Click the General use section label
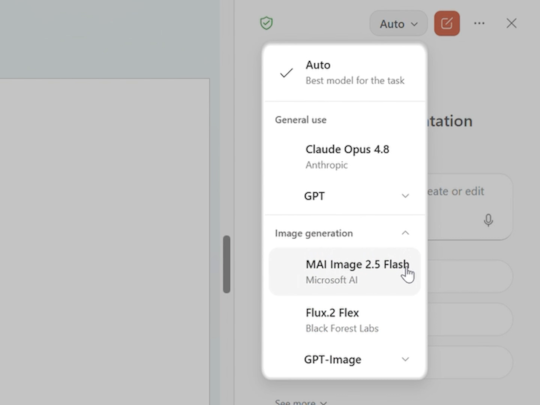Viewport: 540px width, 405px height. coord(301,120)
